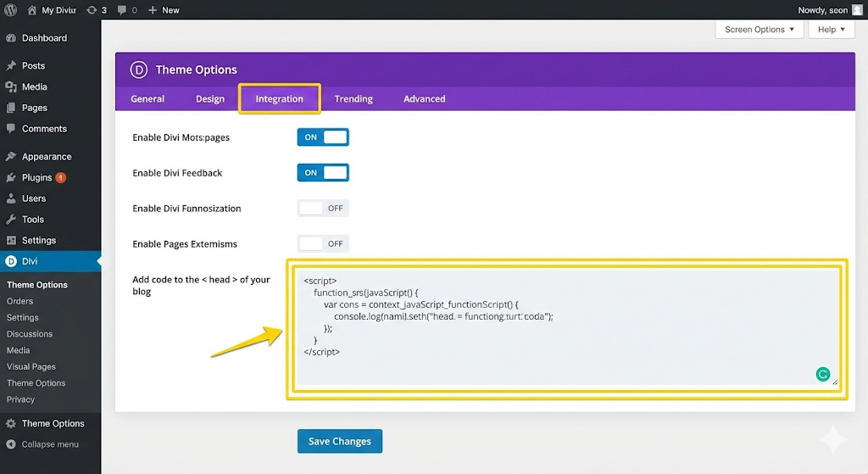The width and height of the screenshot is (868, 474).
Task: Click the Collapse menu arrow icon
Action: [x=10, y=444]
